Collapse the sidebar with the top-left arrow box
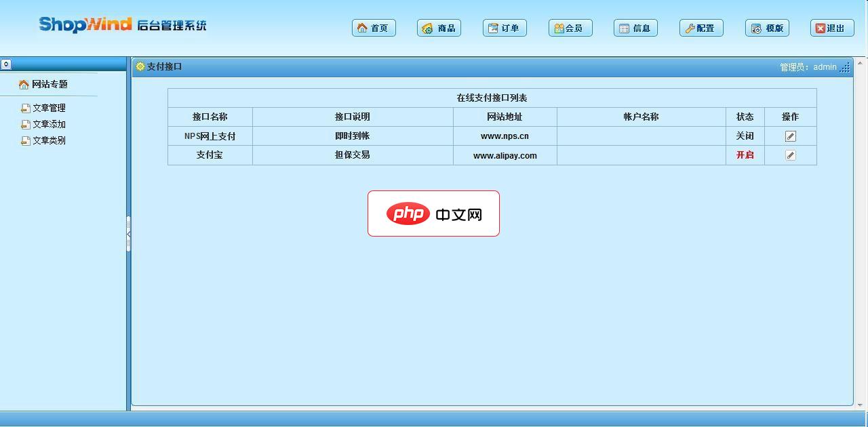The height and width of the screenshot is (427, 868). coord(7,64)
